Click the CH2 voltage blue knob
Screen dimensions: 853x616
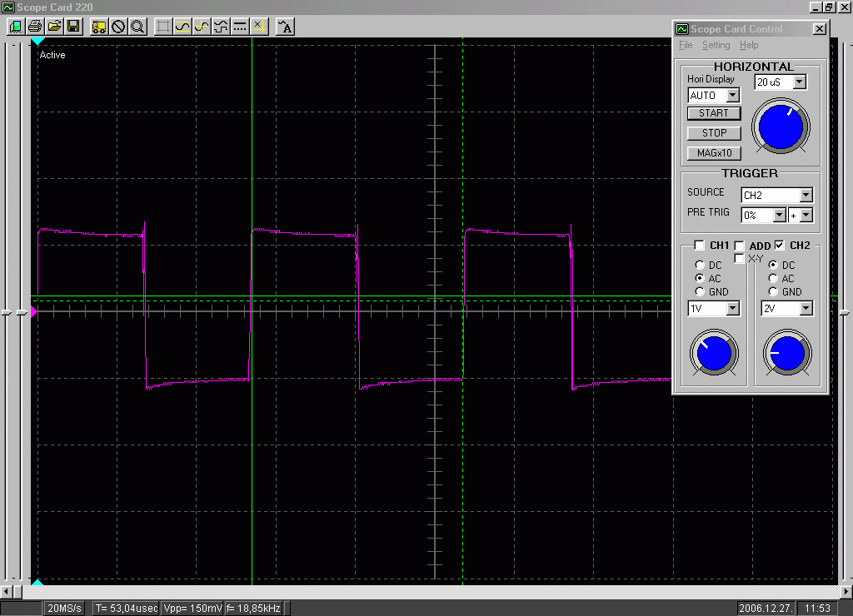[787, 353]
